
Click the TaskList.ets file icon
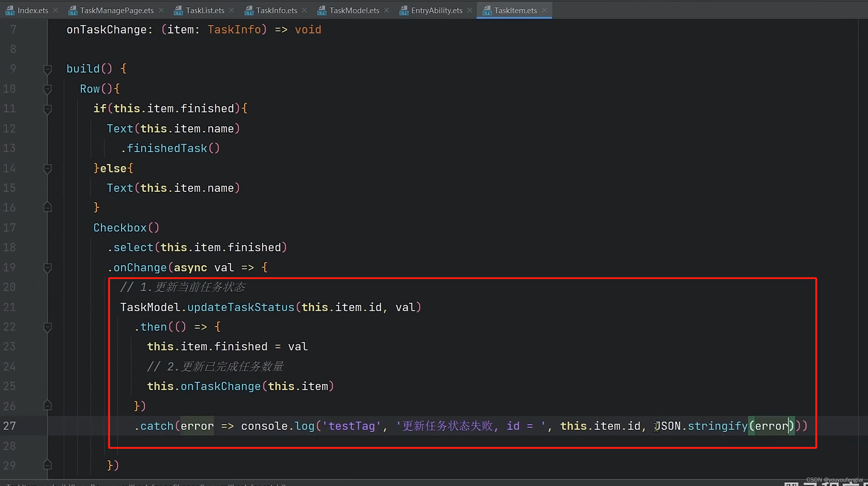click(178, 11)
